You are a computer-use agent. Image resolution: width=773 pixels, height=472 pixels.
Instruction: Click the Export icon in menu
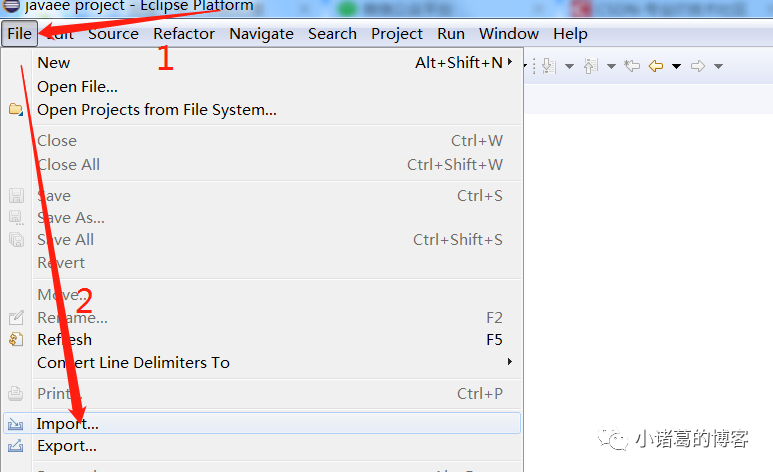15,445
